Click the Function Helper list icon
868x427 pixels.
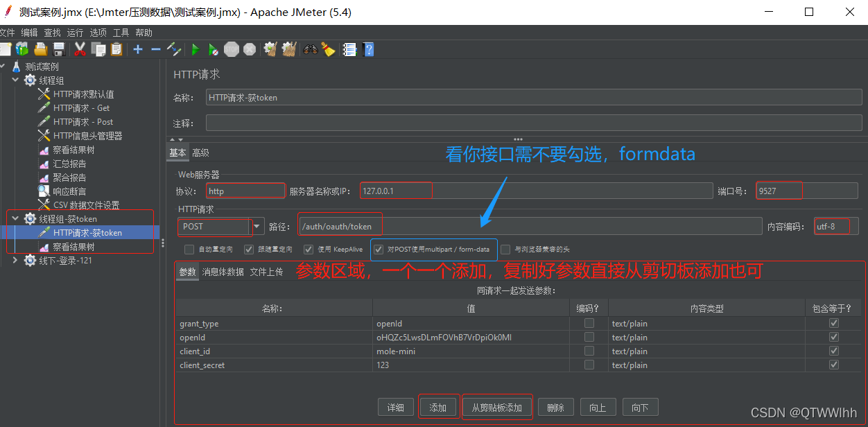349,49
